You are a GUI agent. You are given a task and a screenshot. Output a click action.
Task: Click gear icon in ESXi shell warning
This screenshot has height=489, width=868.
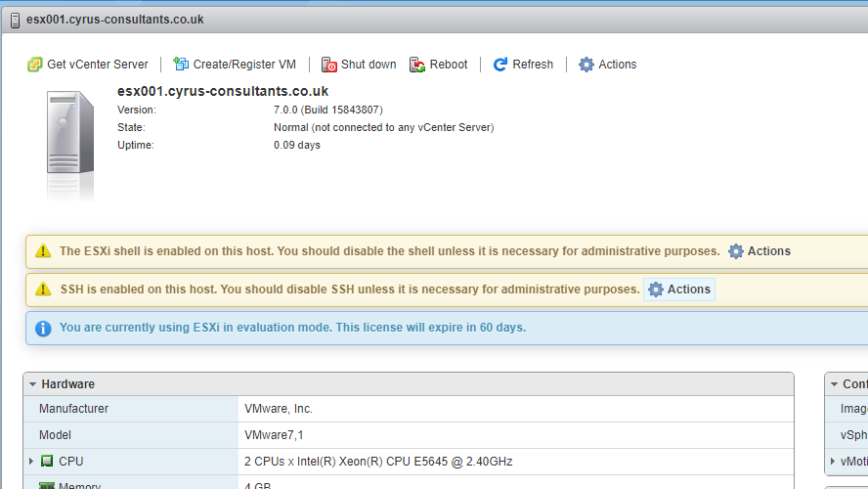pos(736,251)
